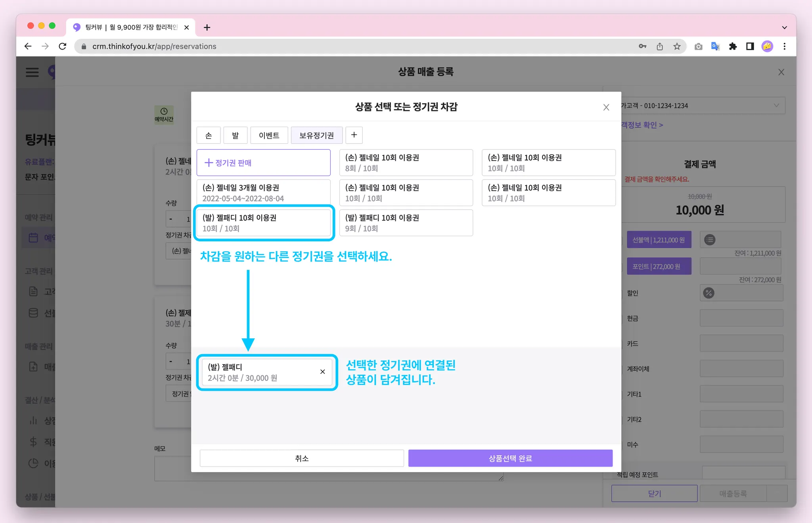Image resolution: width=812 pixels, height=523 pixels.
Task: Close the 상품 선택 dialog with X
Action: pyautogui.click(x=606, y=107)
